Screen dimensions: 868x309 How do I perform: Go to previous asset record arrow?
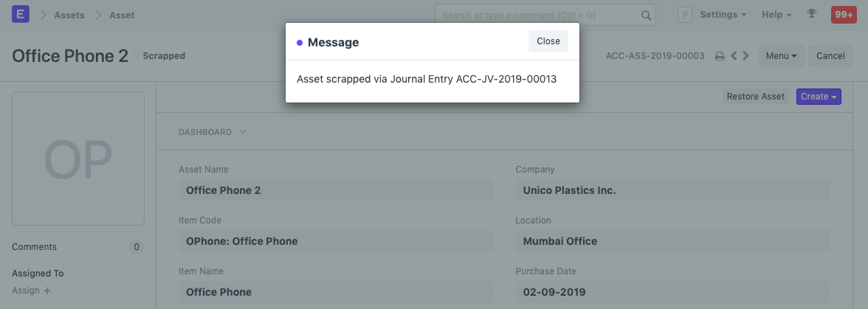pos(734,56)
